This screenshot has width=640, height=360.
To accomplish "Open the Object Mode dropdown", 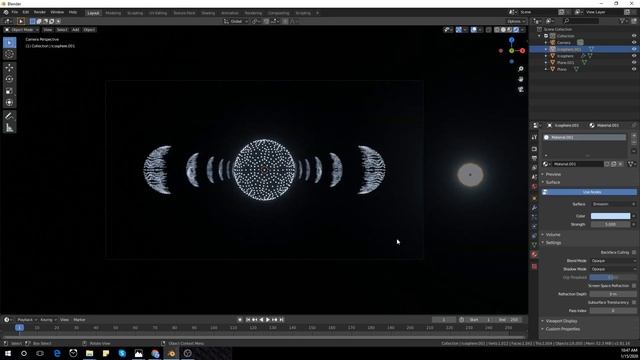I will pyautogui.click(x=22, y=30).
